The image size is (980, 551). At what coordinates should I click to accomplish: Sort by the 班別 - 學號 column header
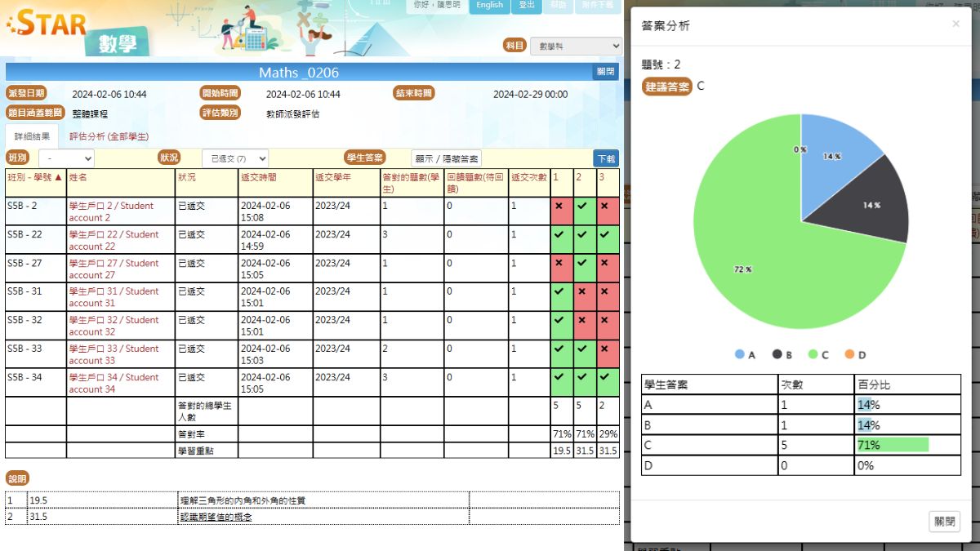34,177
